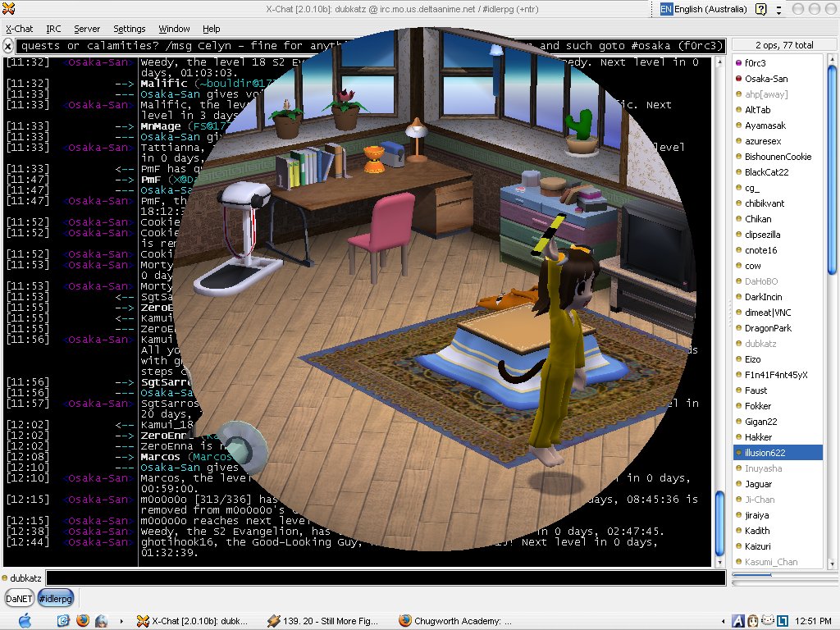The width and height of the screenshot is (840, 630).
Task: Switch to Chugworth Academy taskbar button
Action: [x=455, y=621]
